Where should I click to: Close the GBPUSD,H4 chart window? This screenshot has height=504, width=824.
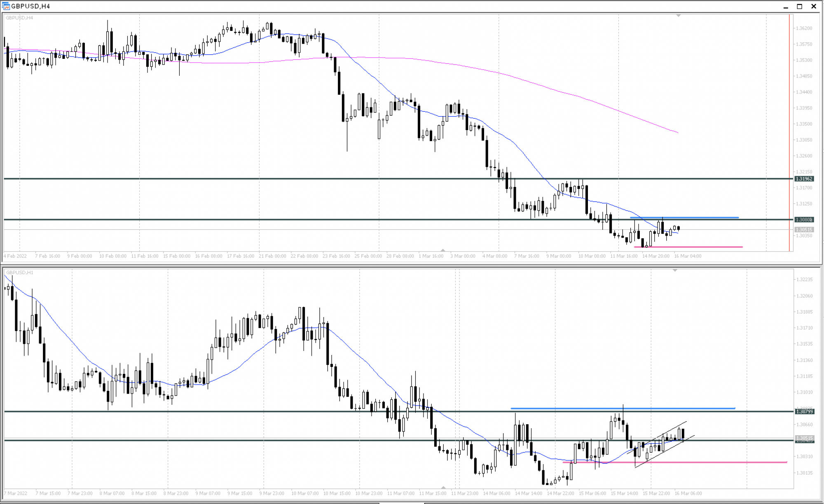(x=814, y=7)
